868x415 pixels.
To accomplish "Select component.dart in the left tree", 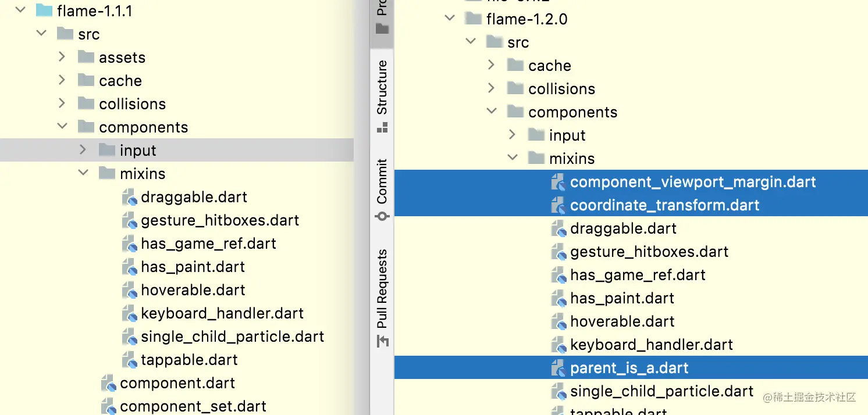I will pyautogui.click(x=177, y=383).
